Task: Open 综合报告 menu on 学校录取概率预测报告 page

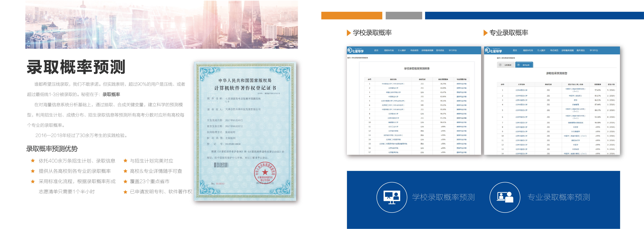Action: point(414,51)
